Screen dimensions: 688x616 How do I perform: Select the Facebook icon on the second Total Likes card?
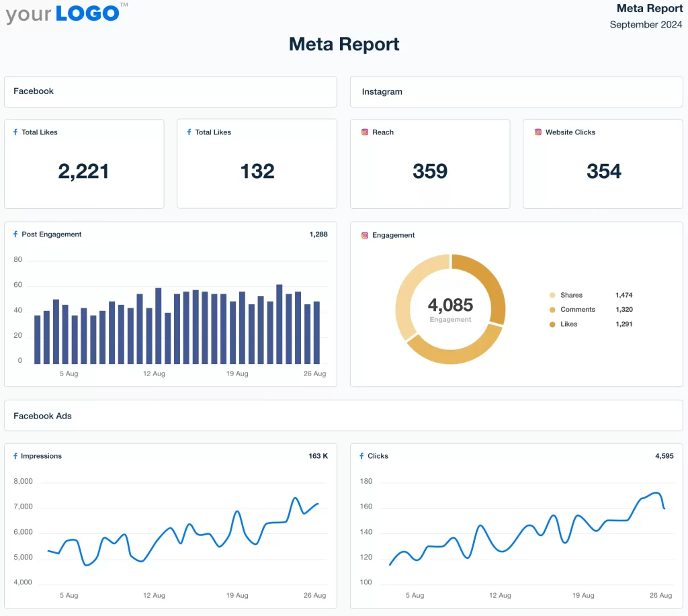[x=189, y=132]
